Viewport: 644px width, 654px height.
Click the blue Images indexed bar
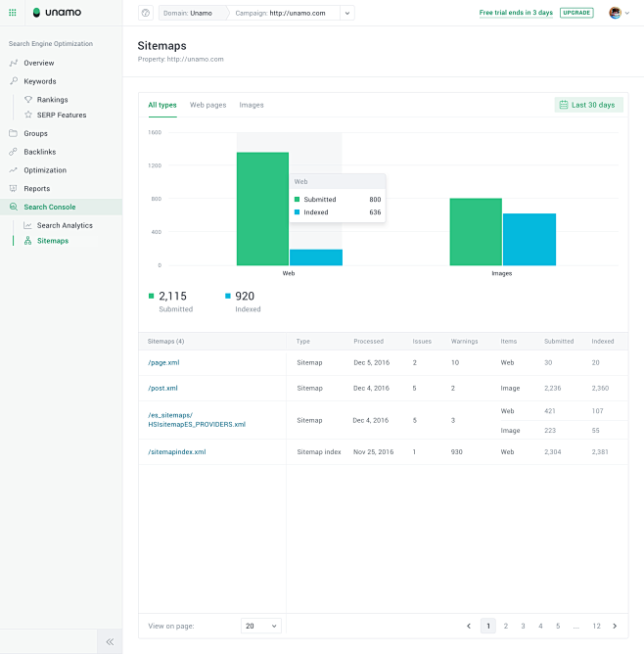pos(529,240)
